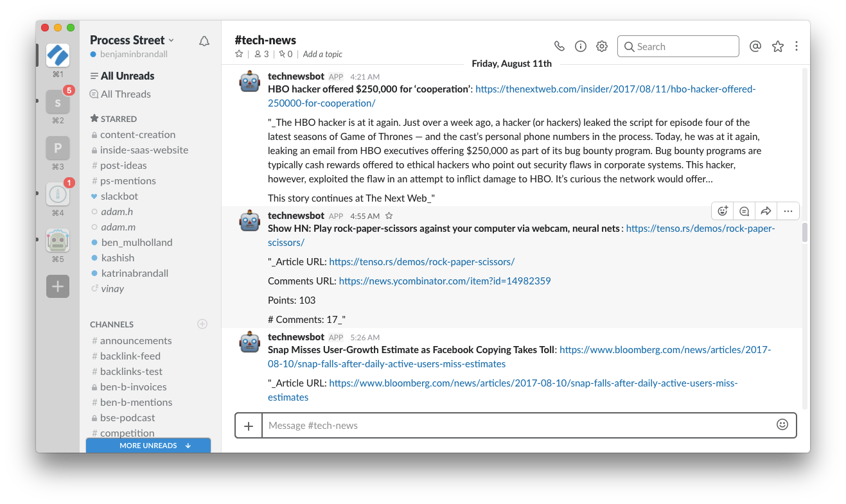The width and height of the screenshot is (846, 504).
Task: Open All Threads view
Action: [120, 94]
